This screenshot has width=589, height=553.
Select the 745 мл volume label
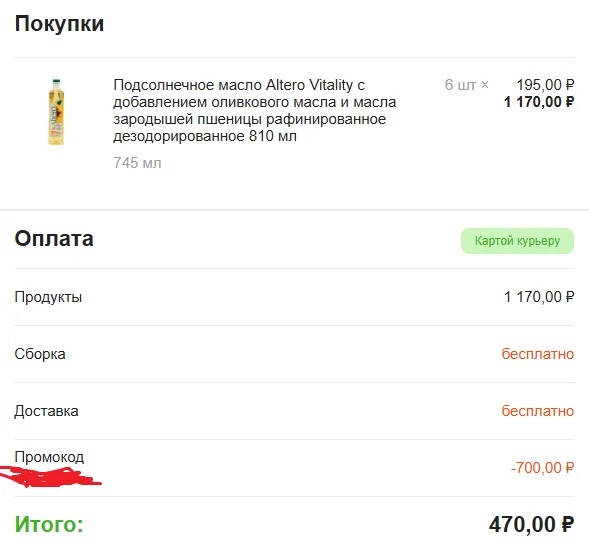(137, 163)
